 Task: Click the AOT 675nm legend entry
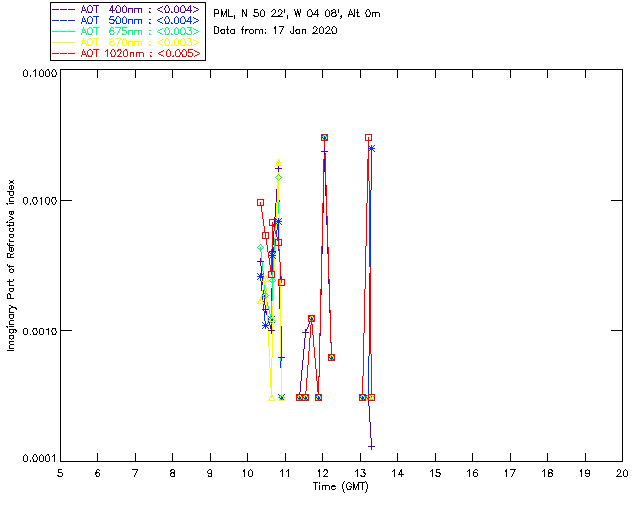click(x=127, y=31)
